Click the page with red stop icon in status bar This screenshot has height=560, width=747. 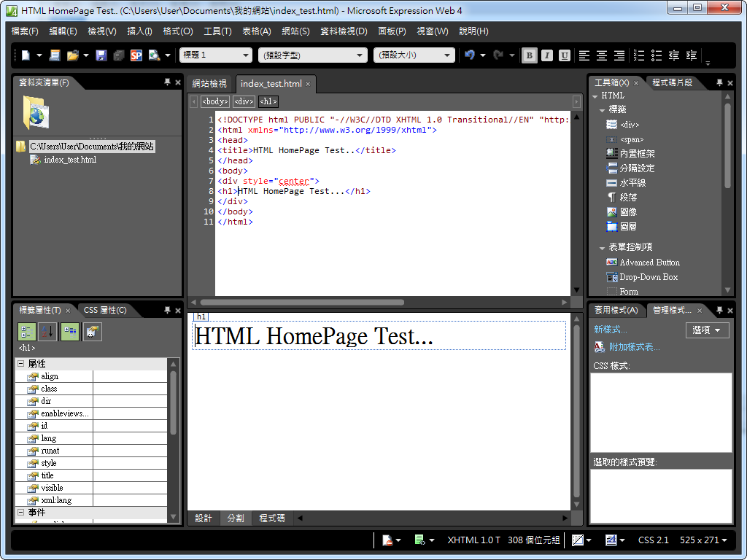click(387, 540)
